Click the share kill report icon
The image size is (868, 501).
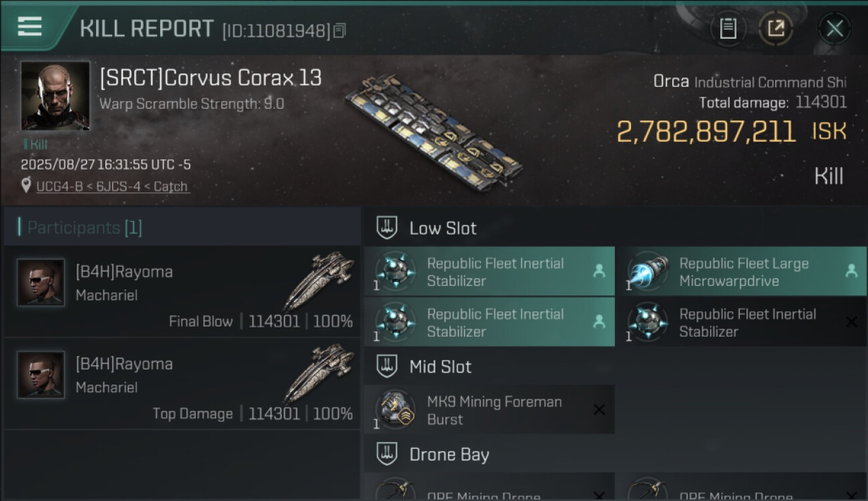point(776,29)
